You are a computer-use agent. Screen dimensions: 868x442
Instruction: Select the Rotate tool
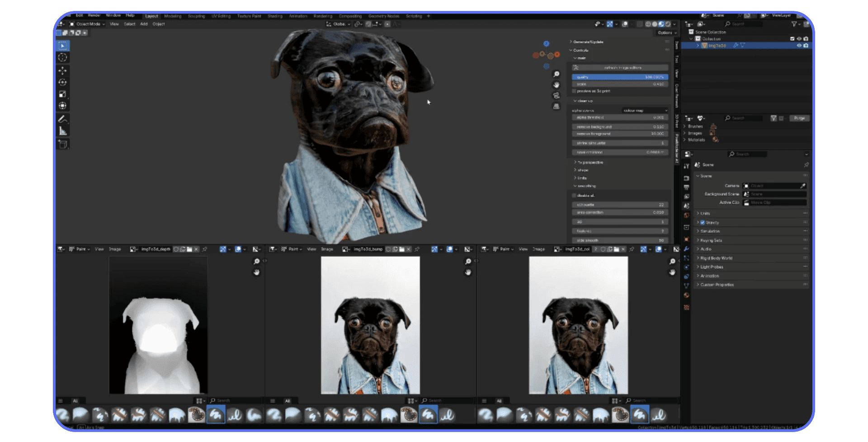point(63,82)
